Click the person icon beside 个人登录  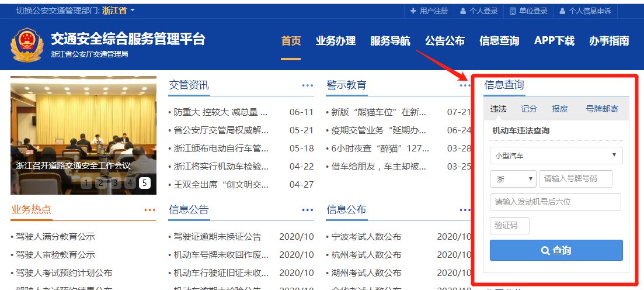pyautogui.click(x=463, y=11)
